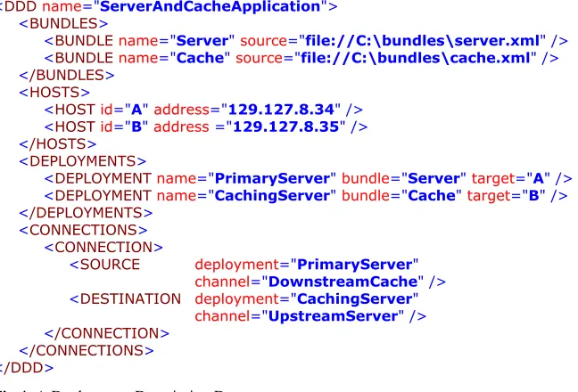Click target "B" value in CachingServer deployment
Viewport: 578px width, 392px height.
(x=533, y=195)
